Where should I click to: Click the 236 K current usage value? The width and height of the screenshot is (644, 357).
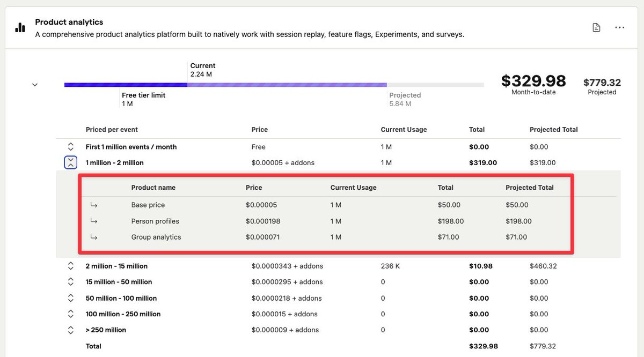[x=390, y=266]
